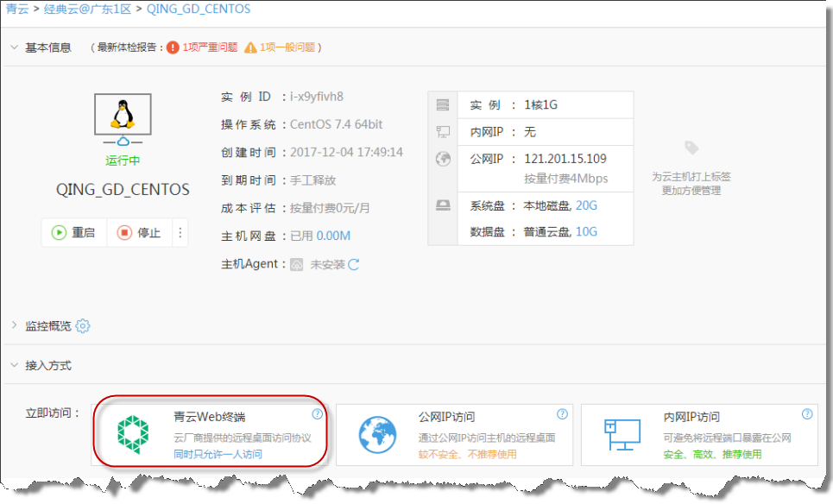Click the public IP 121.201.15.109
The image size is (833, 504).
pos(565,159)
